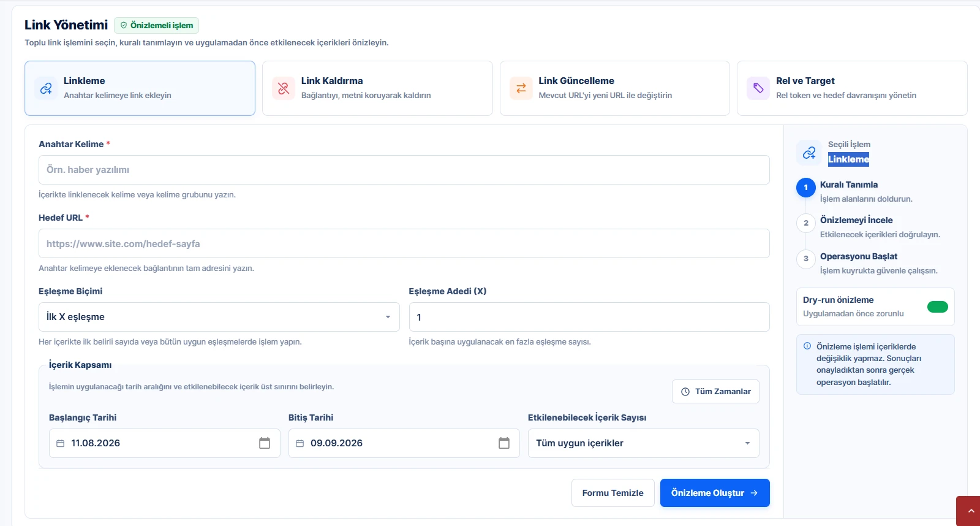980x526 pixels.
Task: Toggle the Dry-run önizleme switch
Action: coord(938,307)
